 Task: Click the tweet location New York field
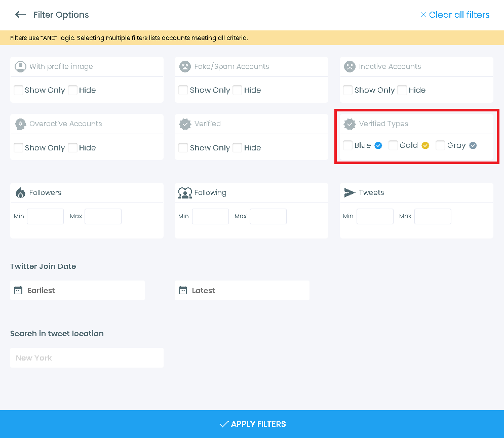coord(87,358)
